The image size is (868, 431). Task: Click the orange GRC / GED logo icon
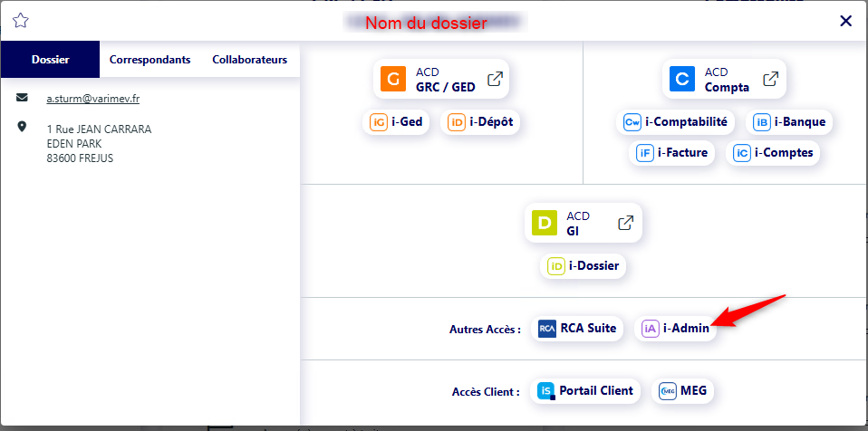coord(393,79)
